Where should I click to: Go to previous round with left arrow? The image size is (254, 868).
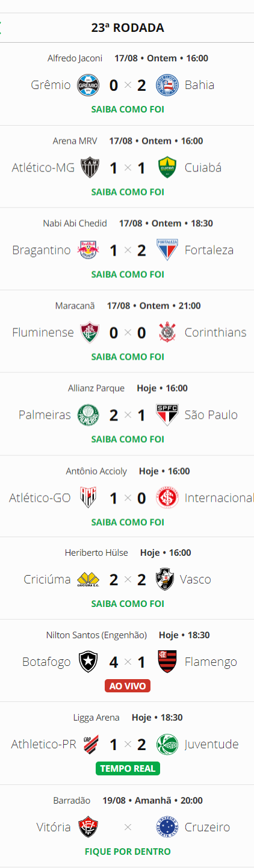point(1,28)
